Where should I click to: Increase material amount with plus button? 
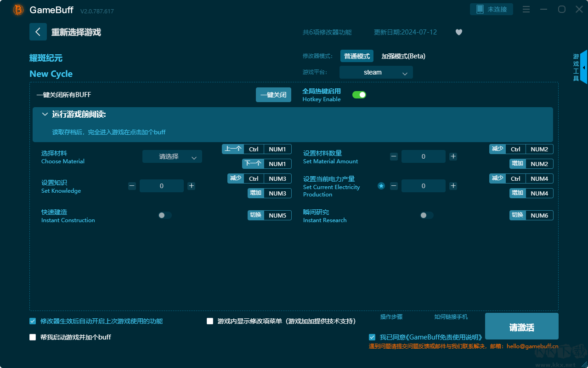[x=453, y=156]
